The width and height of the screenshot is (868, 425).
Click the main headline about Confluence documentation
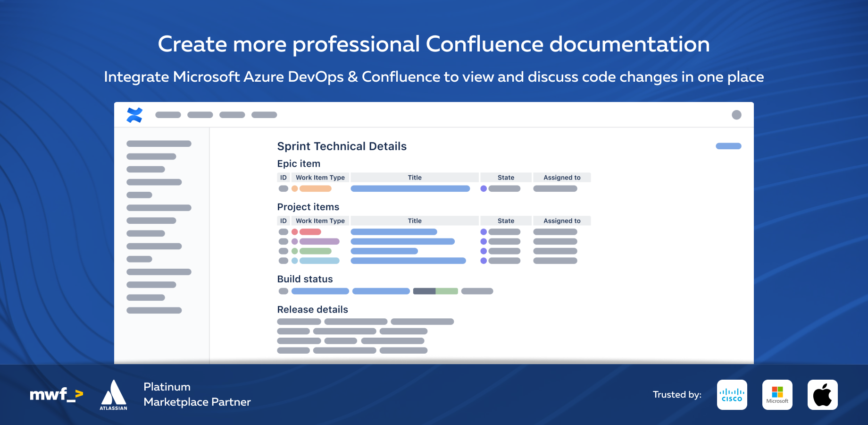[434, 44]
